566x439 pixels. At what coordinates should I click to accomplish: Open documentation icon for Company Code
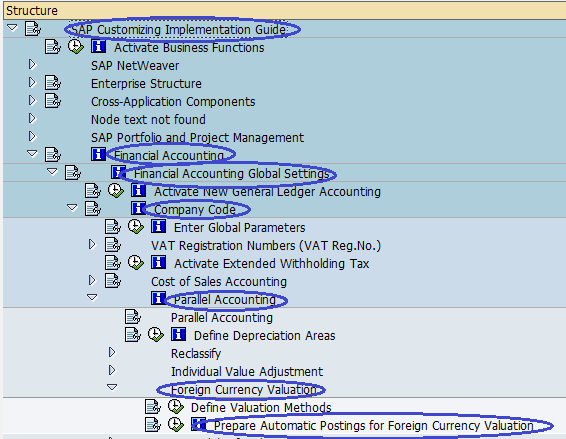point(93,208)
